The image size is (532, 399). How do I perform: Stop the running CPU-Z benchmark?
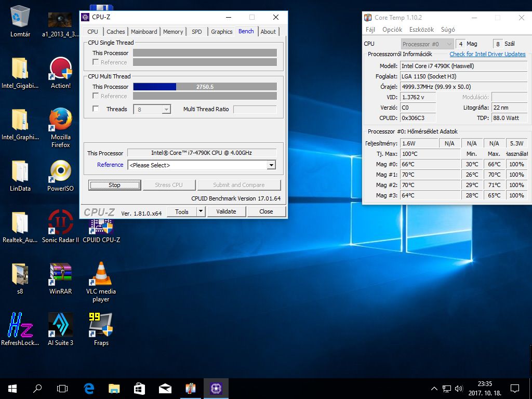tap(115, 185)
